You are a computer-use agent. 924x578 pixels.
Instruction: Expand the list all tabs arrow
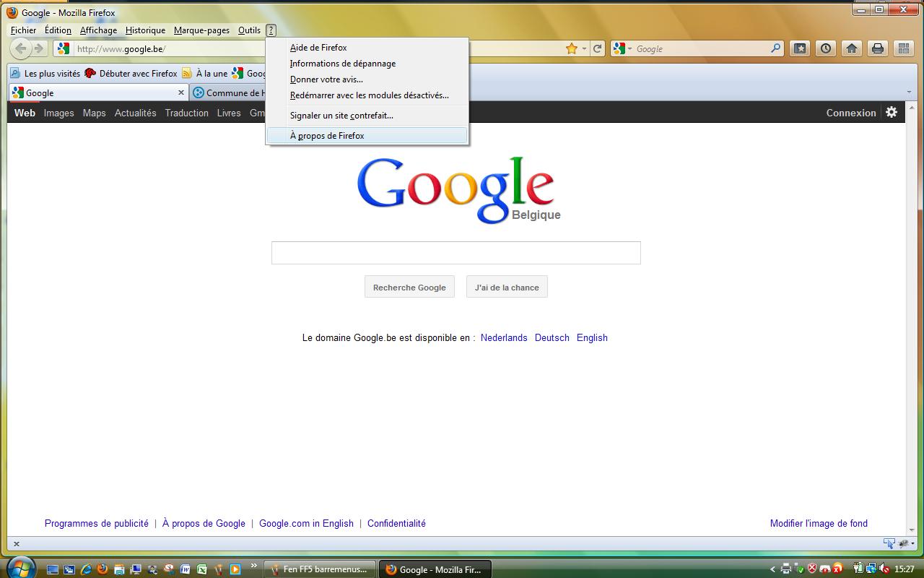coord(909,92)
